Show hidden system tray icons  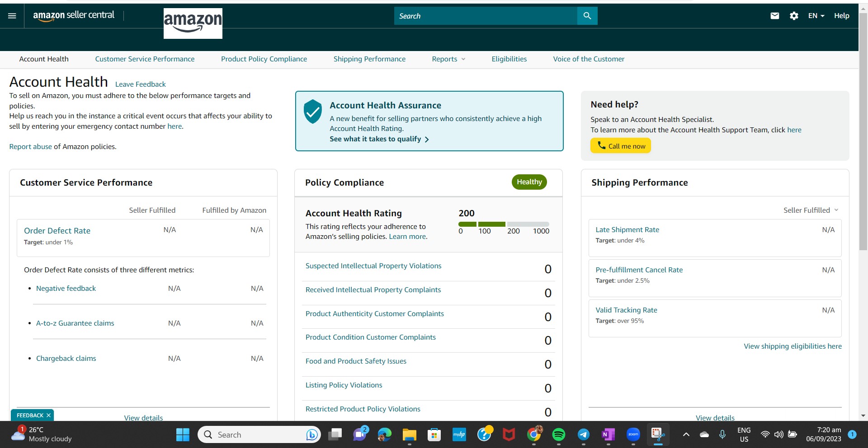[x=686, y=435]
